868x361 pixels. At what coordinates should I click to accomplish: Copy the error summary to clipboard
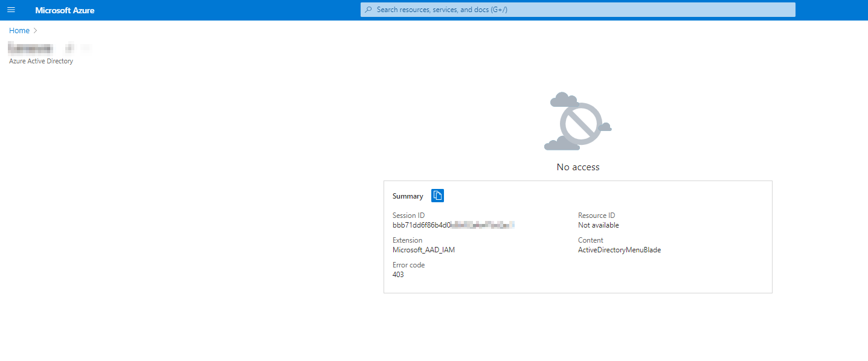tap(438, 196)
